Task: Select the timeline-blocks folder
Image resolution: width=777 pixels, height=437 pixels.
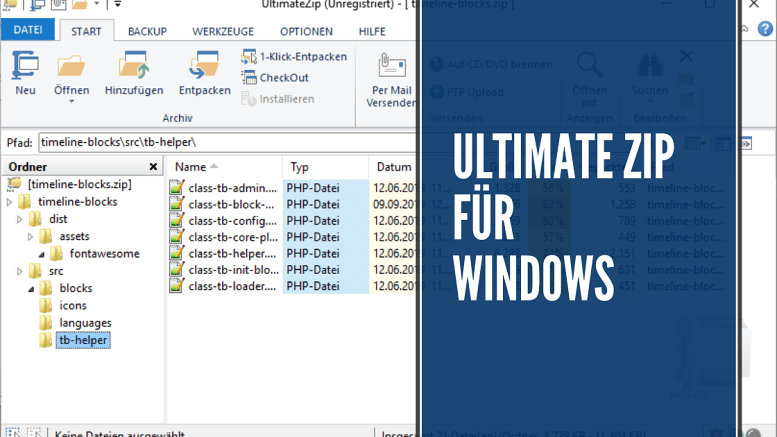Action: point(77,202)
